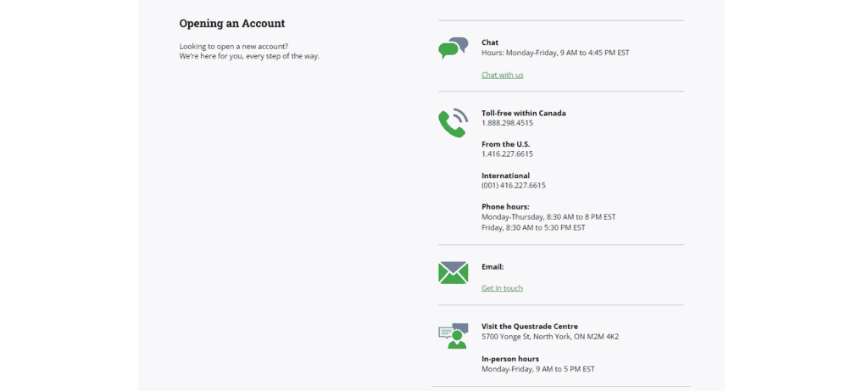Image resolution: width=868 pixels, height=391 pixels.
Task: Click the international number (001) 416.227.6615
Action: [x=513, y=186]
